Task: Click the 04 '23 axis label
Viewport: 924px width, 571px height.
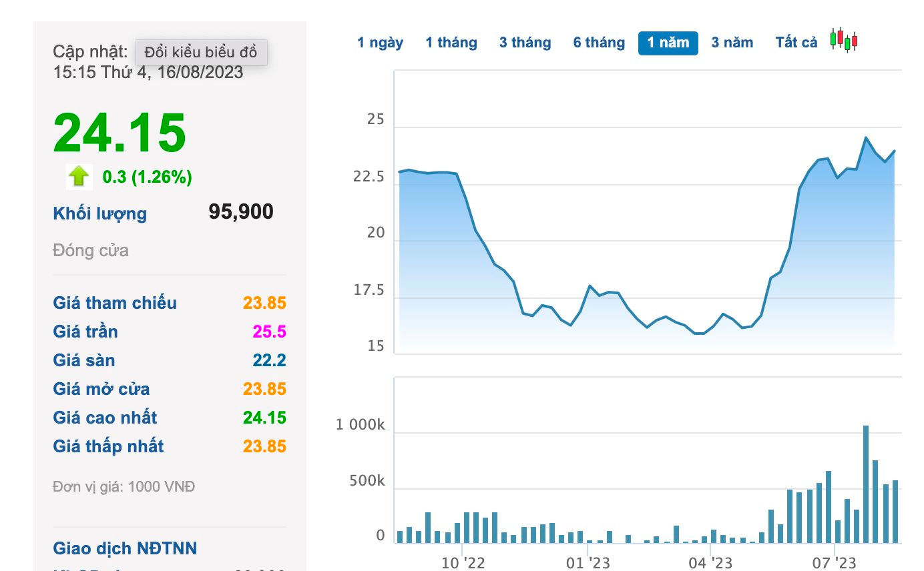Action: [710, 563]
